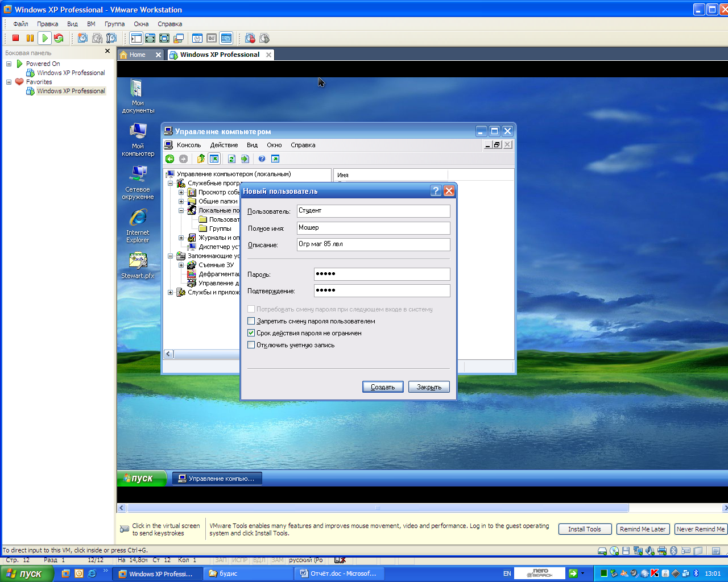Click the EN language indicator in host taskbar

point(507,573)
